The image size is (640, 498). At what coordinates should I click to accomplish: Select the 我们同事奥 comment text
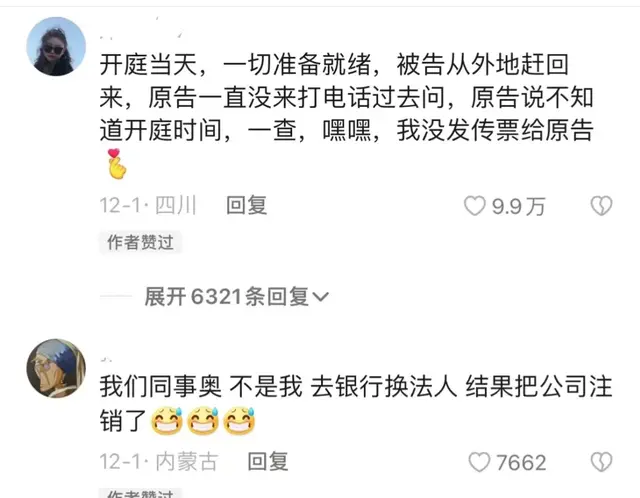pyautogui.click(x=356, y=403)
